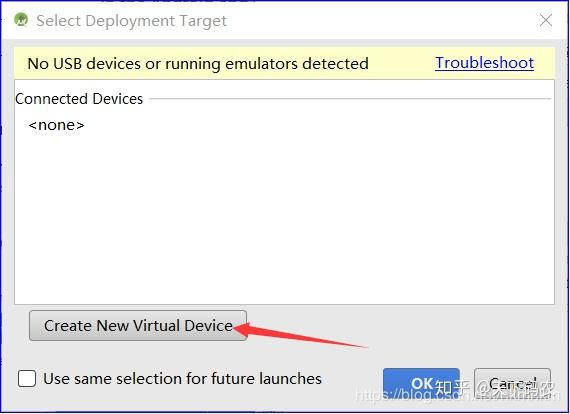Screen dimensions: 570x414
Task: Click the No USB devices warning message
Action: pos(198,64)
